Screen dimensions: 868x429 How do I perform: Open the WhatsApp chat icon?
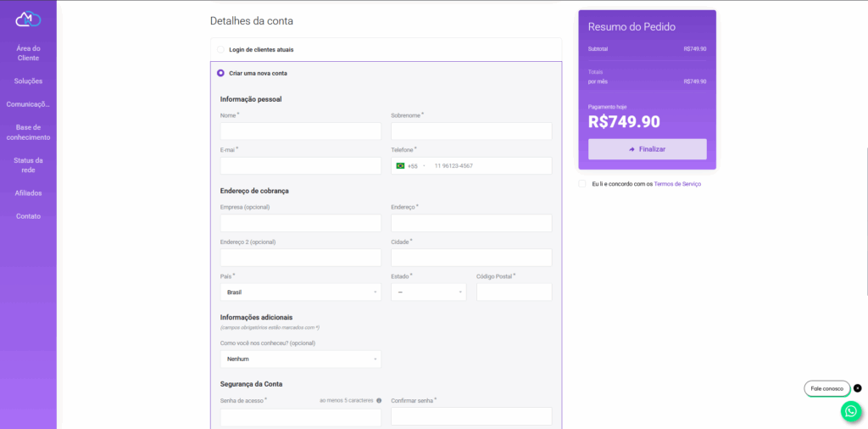coord(850,411)
